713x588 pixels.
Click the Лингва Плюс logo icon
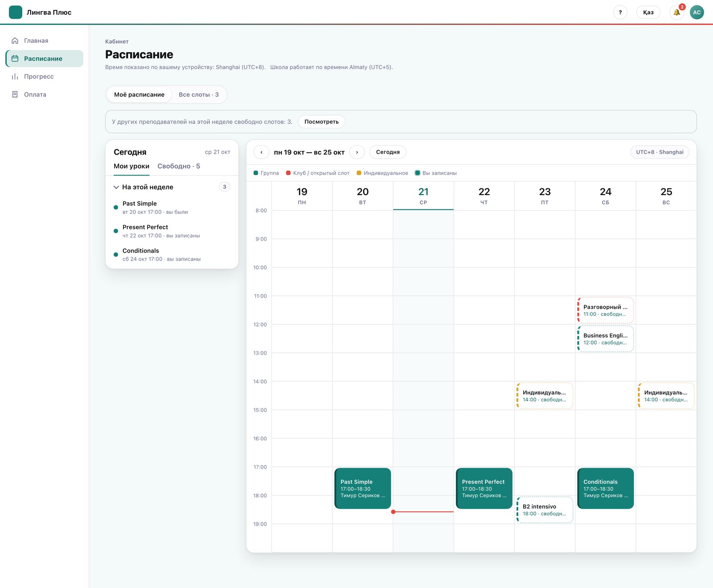click(x=16, y=12)
